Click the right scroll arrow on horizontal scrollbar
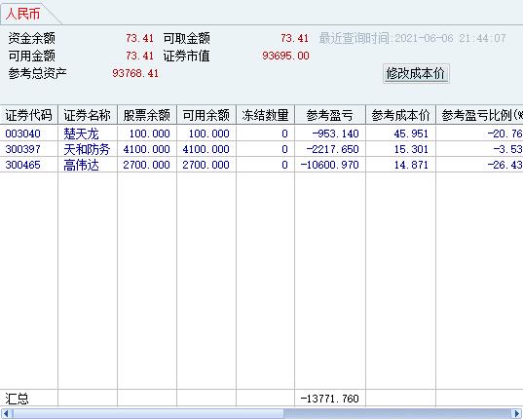 pos(517,414)
